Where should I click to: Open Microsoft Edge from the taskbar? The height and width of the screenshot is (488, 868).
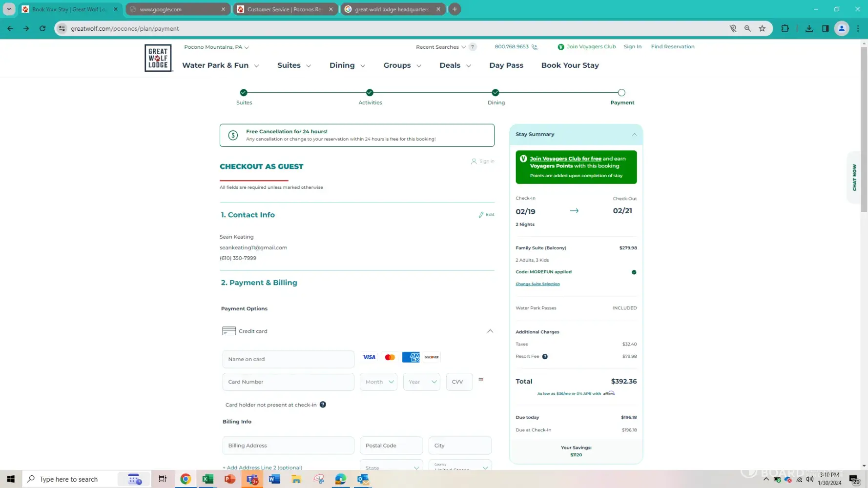point(341,479)
